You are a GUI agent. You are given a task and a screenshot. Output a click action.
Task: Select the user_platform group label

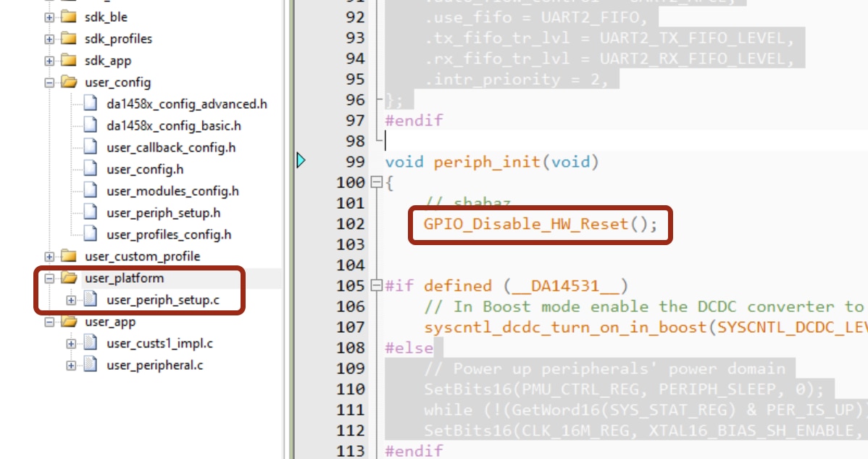click(124, 278)
